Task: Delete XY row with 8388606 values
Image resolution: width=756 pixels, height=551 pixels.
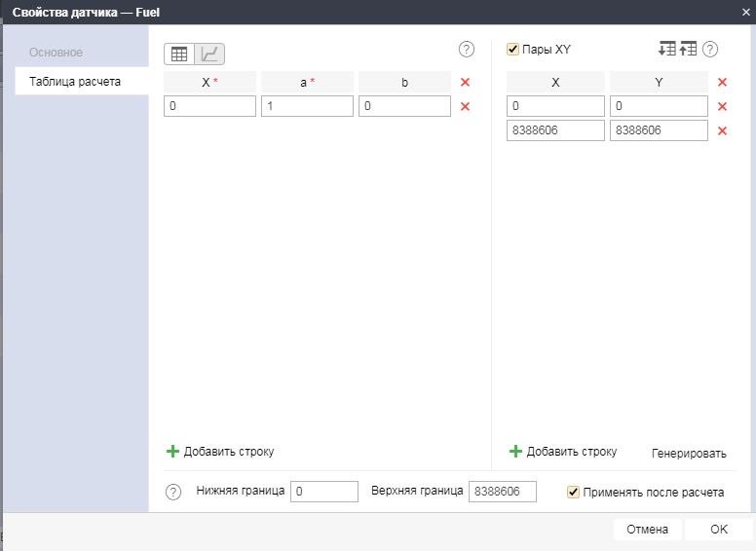Action: pos(722,130)
